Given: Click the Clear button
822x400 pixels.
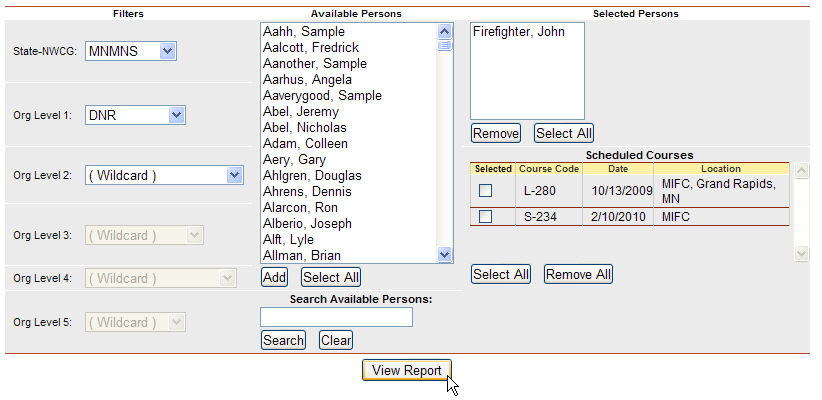Looking at the screenshot, I should click(x=336, y=340).
